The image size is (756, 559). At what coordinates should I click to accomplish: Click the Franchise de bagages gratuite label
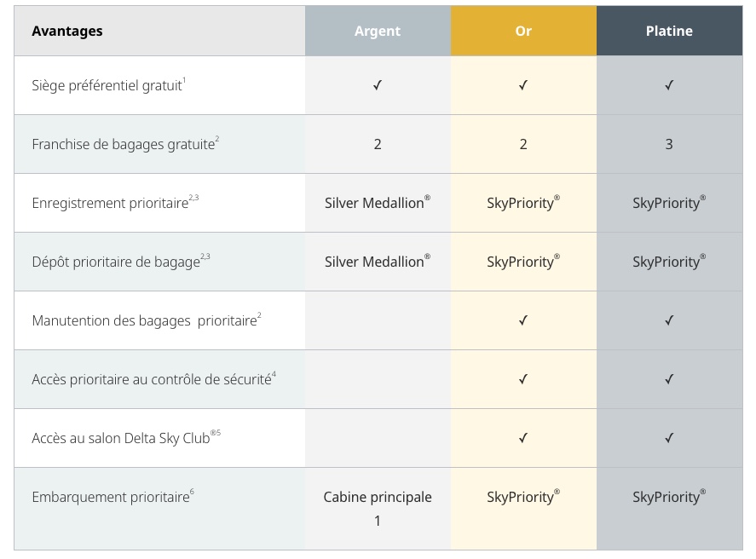coord(123,145)
